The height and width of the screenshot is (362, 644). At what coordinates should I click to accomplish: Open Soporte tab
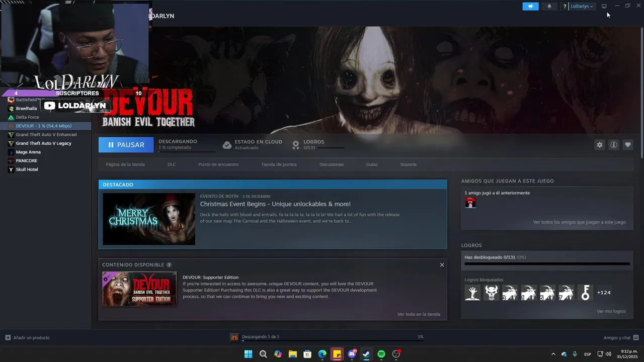point(408,164)
